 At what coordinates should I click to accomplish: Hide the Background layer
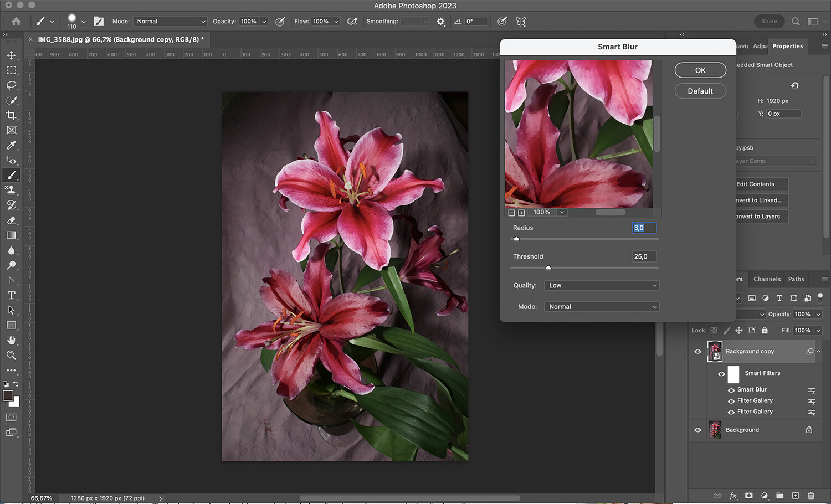tap(698, 430)
